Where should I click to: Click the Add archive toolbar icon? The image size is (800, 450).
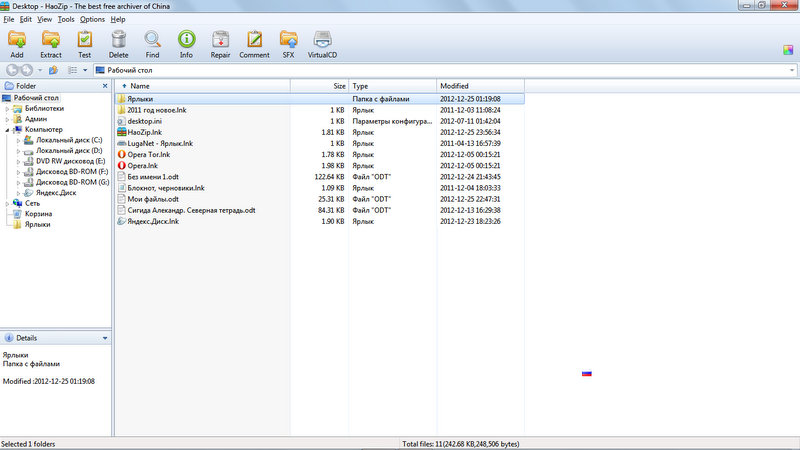click(x=17, y=44)
